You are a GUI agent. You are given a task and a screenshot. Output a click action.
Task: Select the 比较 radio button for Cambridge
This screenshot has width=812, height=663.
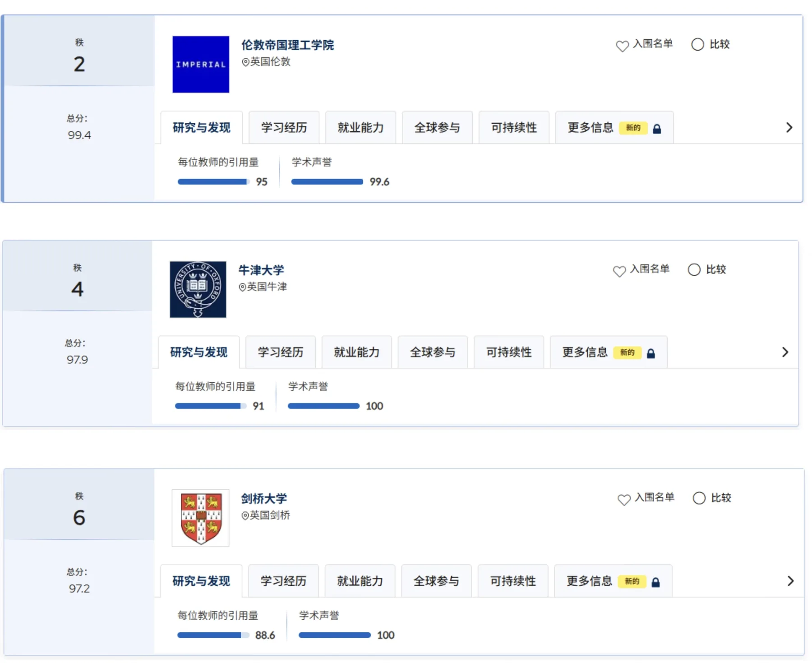coord(699,498)
